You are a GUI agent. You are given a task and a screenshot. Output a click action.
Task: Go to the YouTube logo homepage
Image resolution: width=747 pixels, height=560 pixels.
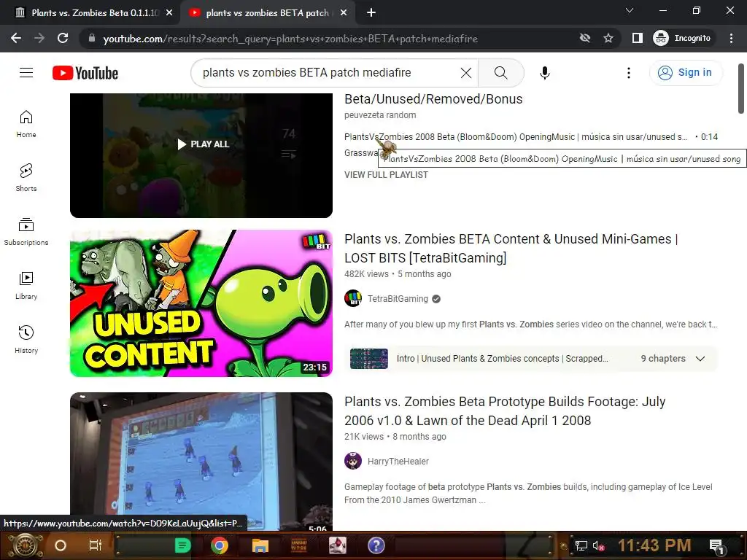[x=85, y=73]
